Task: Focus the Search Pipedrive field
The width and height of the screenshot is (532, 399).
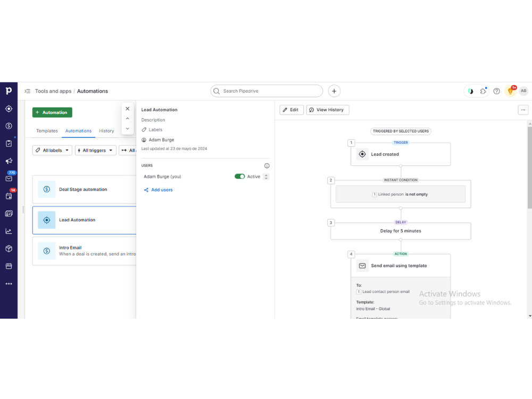Action: pyautogui.click(x=267, y=91)
